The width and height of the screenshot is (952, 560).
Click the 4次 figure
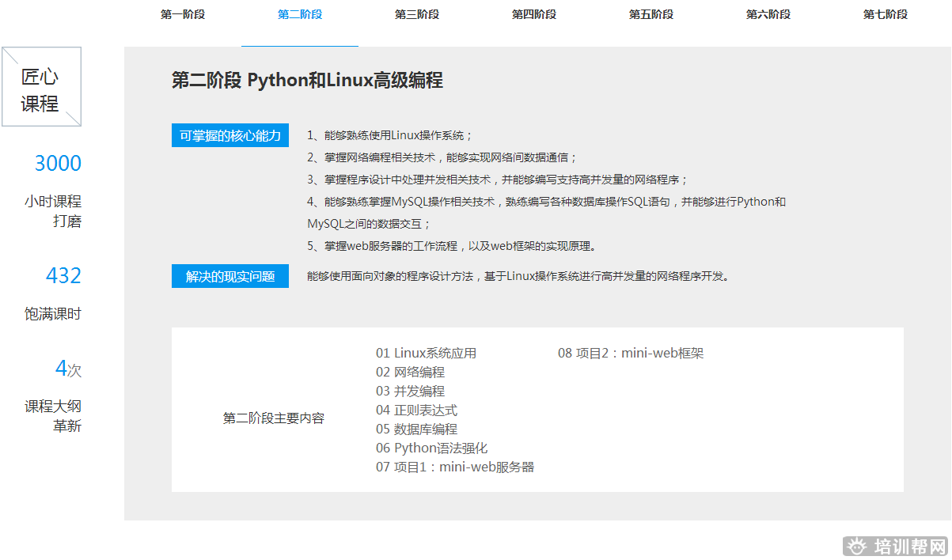(x=69, y=369)
